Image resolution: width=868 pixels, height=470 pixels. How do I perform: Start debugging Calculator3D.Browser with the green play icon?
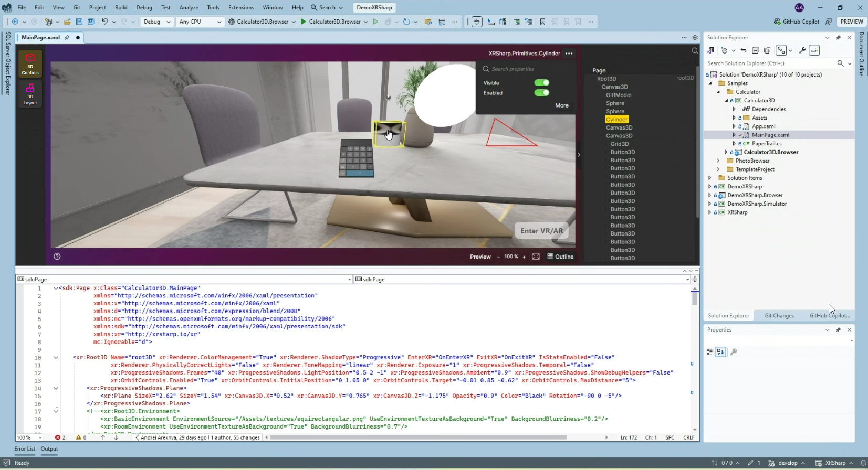(304, 22)
